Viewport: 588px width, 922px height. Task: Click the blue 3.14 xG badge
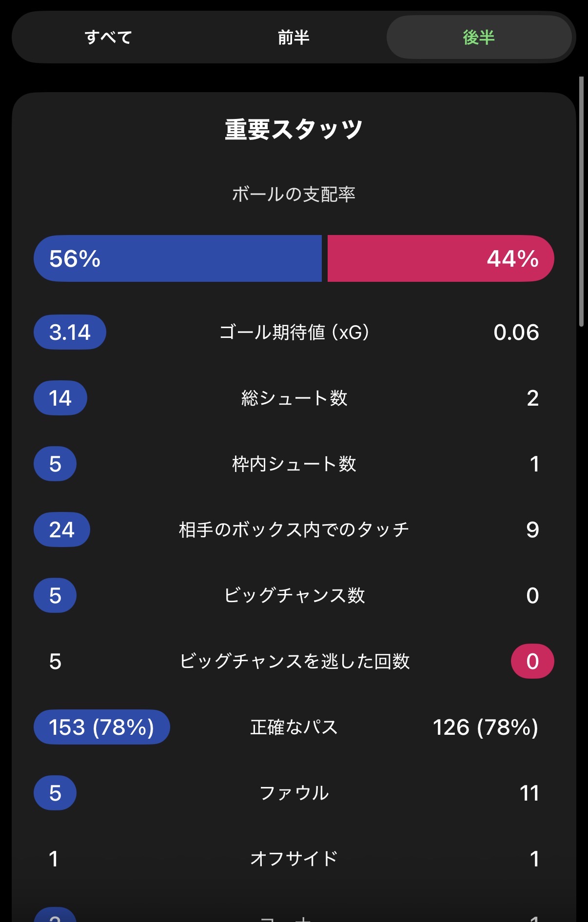click(70, 333)
